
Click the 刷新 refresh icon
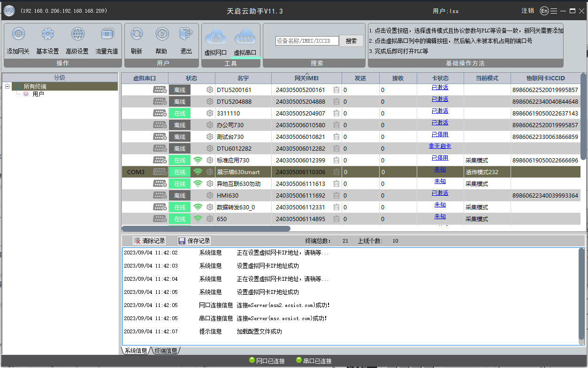pos(137,34)
